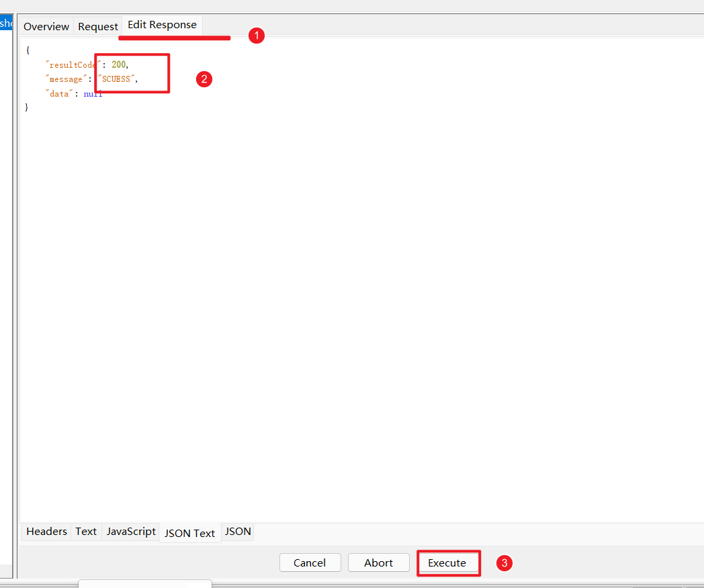This screenshot has height=588, width=704.
Task: Switch to the Overview tab
Action: [46, 26]
